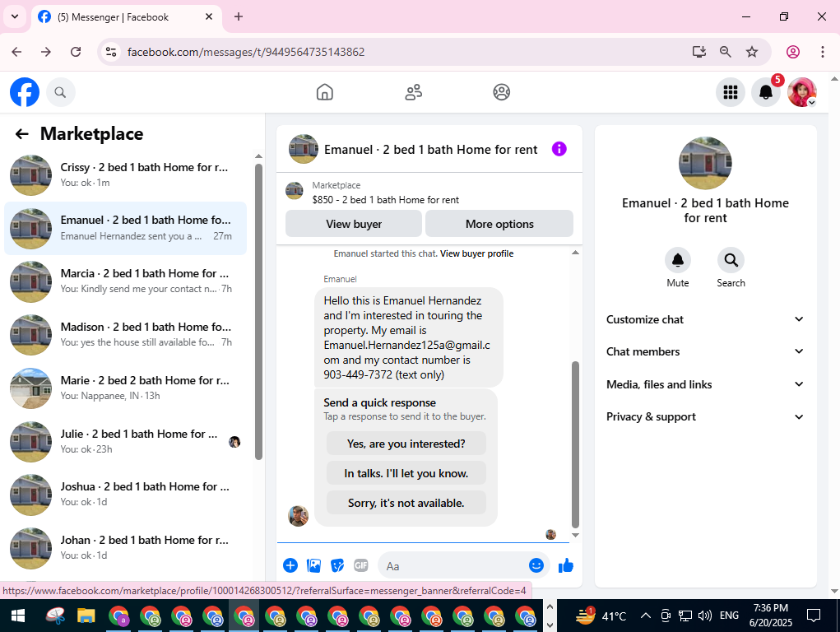Open Crissy conversation in list
840x632 pixels.
pyautogui.click(x=125, y=174)
